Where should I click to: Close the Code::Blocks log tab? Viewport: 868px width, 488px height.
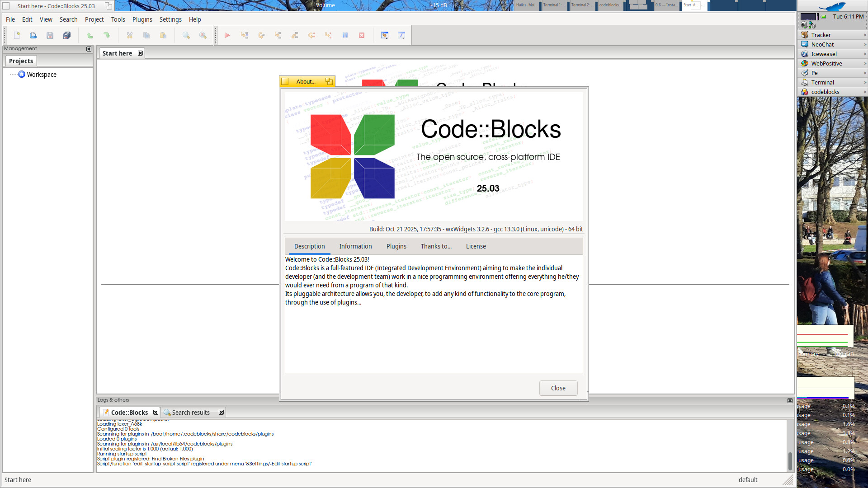[156, 413]
